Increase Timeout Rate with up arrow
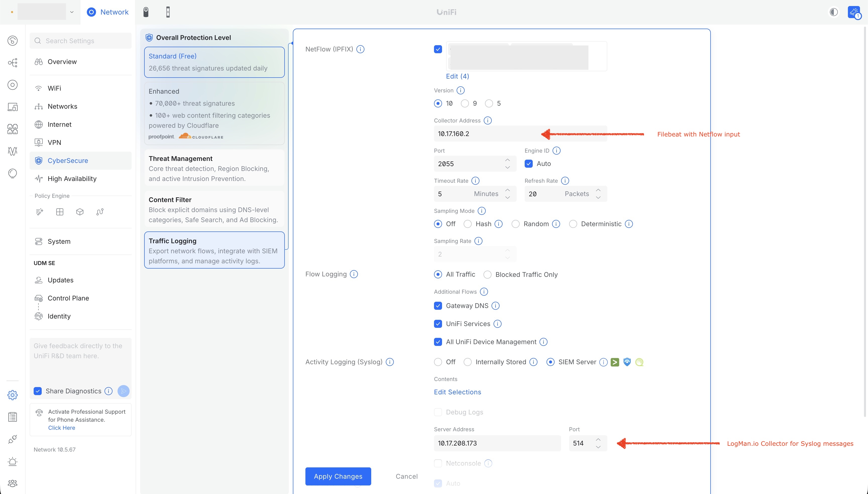This screenshot has width=868, height=494. click(508, 190)
